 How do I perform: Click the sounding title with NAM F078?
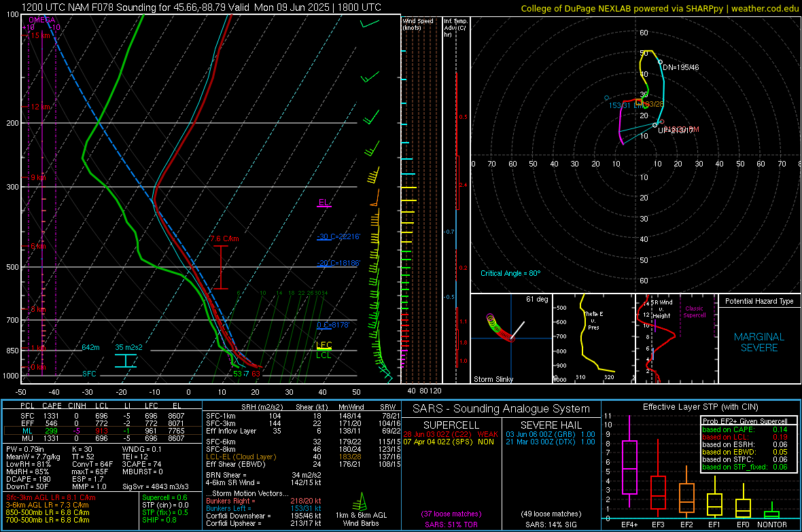(201, 7)
